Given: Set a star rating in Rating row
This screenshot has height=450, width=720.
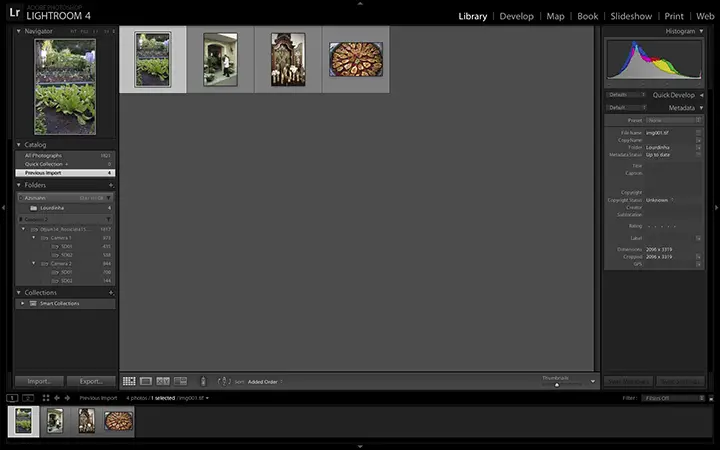Looking at the screenshot, I should coord(662,226).
